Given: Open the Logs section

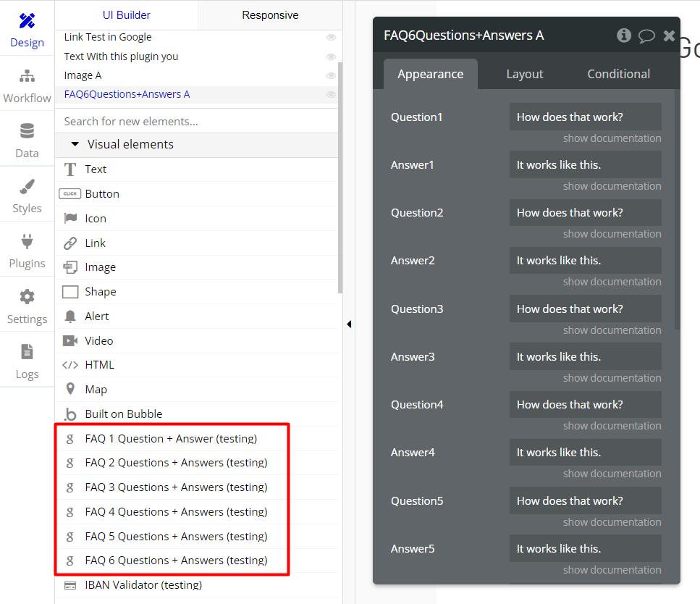Looking at the screenshot, I should click(27, 362).
